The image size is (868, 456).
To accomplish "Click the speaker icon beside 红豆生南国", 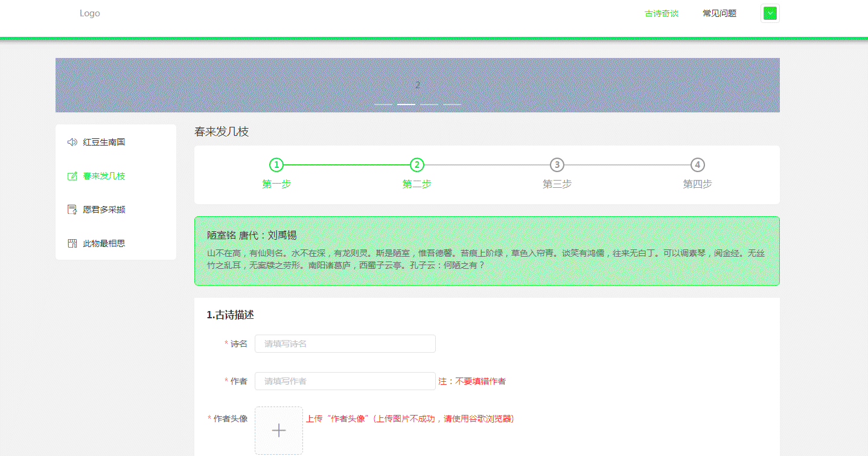I will pyautogui.click(x=72, y=142).
